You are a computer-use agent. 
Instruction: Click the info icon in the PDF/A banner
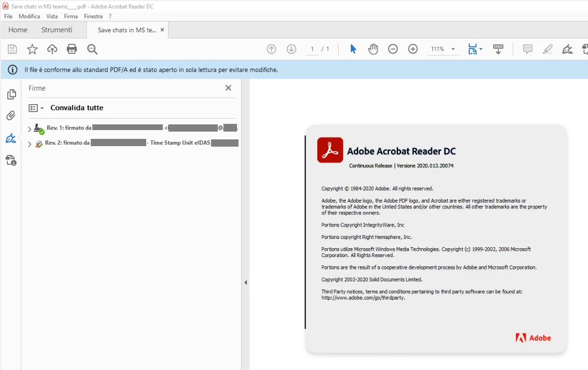pyautogui.click(x=13, y=70)
